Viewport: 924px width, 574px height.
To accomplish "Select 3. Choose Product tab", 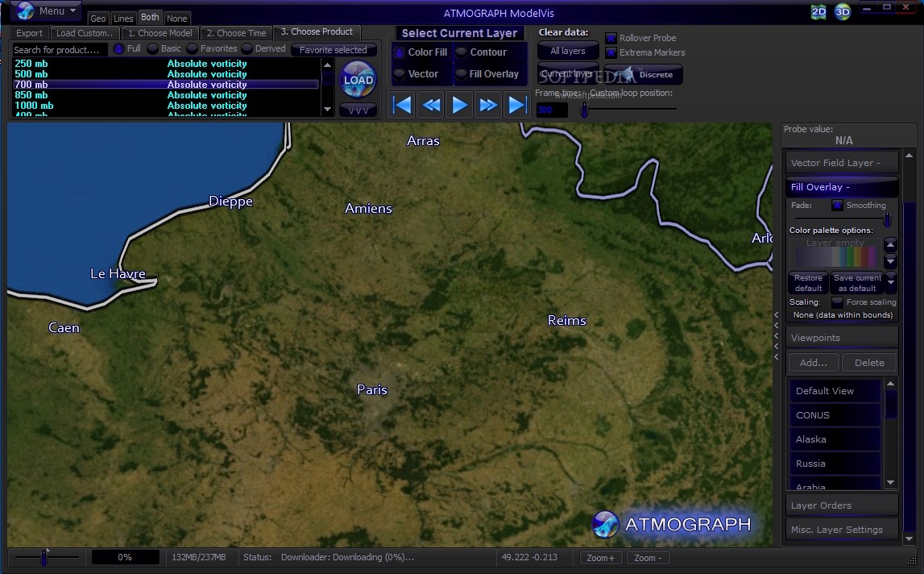I will [317, 32].
